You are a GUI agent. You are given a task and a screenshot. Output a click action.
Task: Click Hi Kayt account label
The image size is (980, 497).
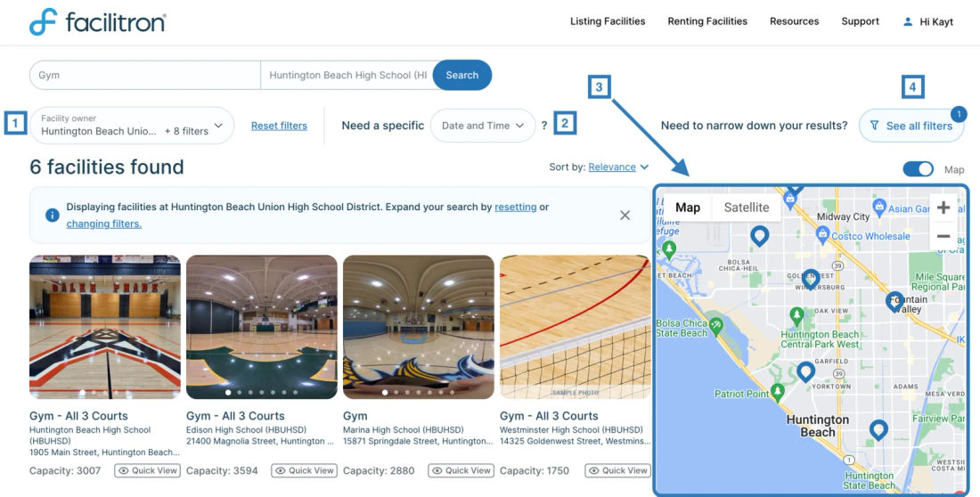pos(936,22)
